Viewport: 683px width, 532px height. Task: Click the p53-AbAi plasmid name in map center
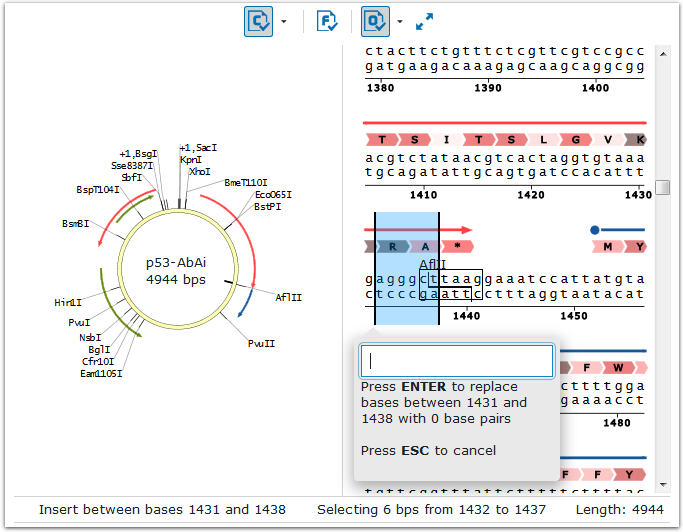176,263
